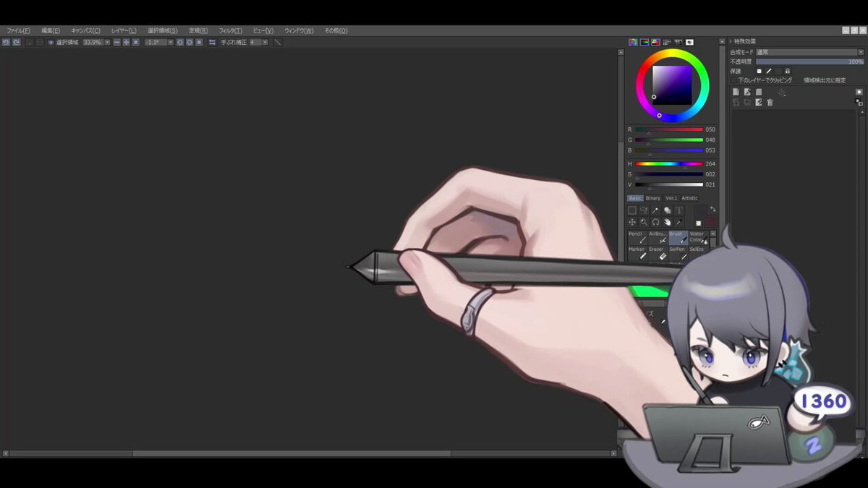Select the text tool
Image resolution: width=868 pixels, height=488 pixels.
pos(679,210)
